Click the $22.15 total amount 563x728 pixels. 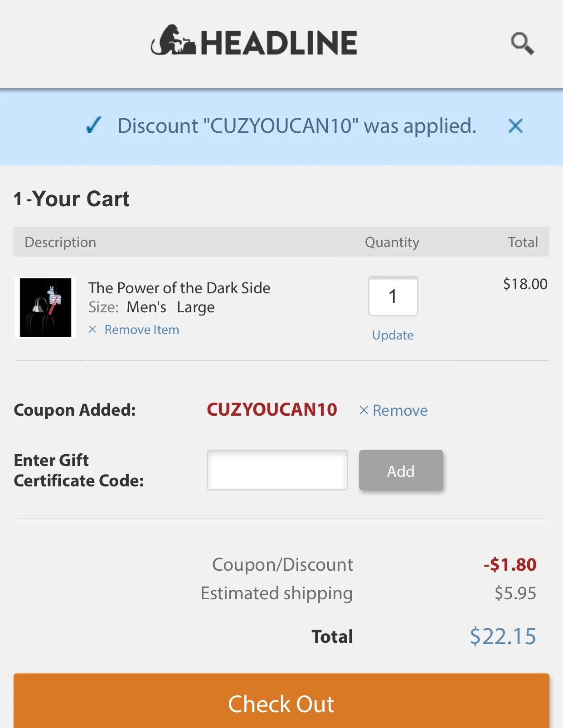click(x=503, y=636)
